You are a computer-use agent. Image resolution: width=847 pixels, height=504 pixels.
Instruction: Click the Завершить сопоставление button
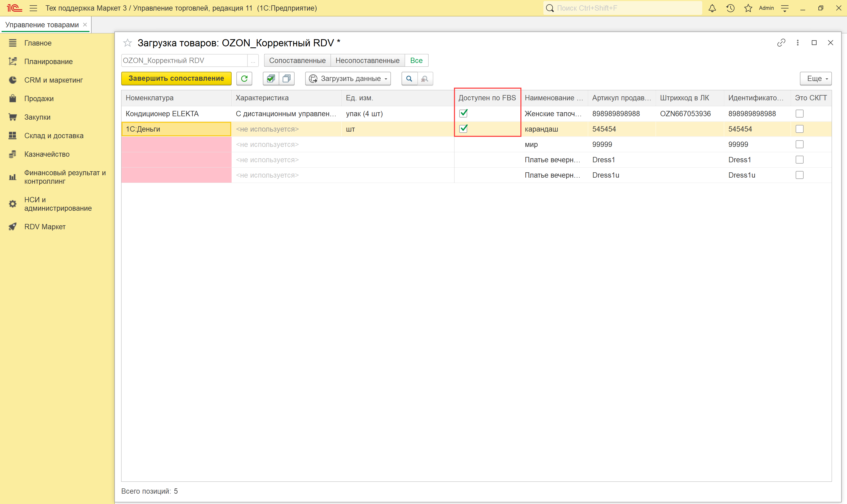pyautogui.click(x=176, y=78)
